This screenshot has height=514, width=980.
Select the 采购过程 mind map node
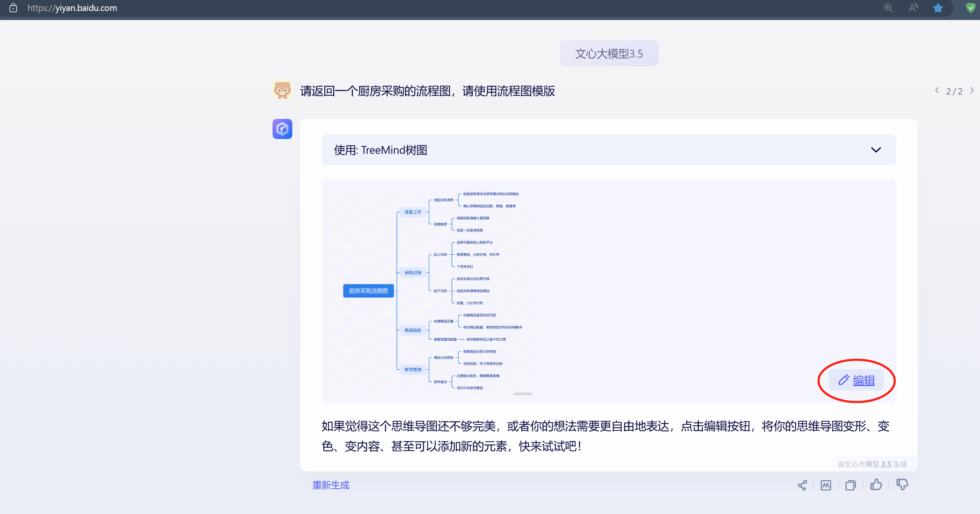[x=413, y=273]
